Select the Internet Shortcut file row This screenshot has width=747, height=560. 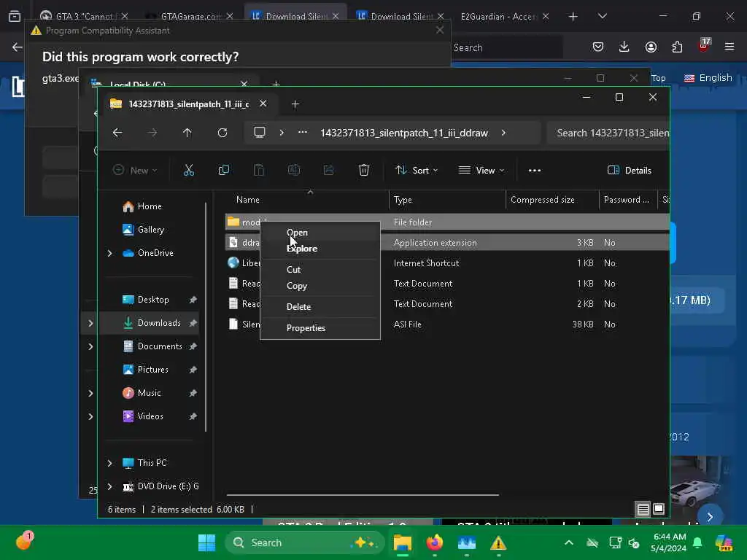[x=447, y=262]
